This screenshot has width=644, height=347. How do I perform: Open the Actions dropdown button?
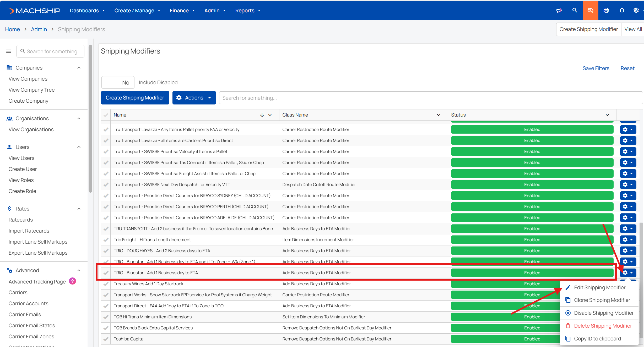click(x=194, y=98)
